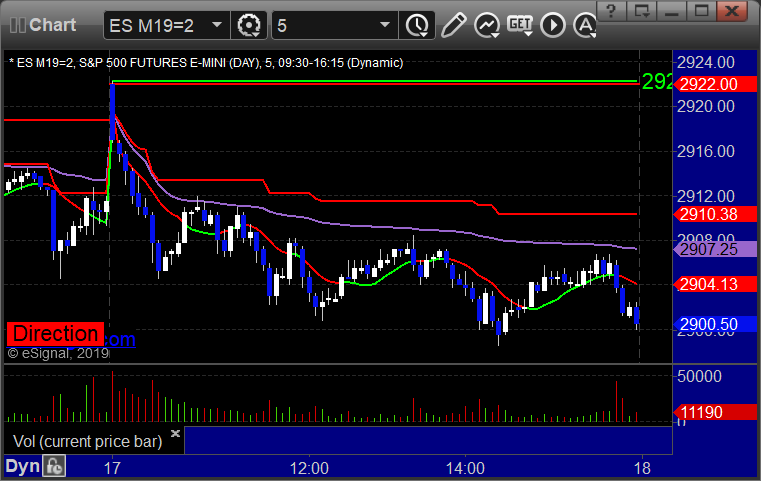Open the symbol dropdown arrow next to ES M19=2
Screen dimensions: 761x481
[x=217, y=25]
